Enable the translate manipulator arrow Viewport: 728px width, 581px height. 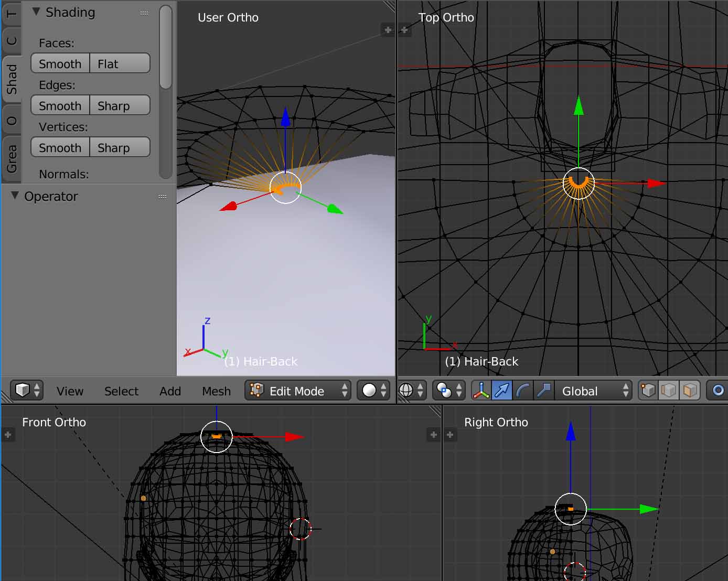502,391
